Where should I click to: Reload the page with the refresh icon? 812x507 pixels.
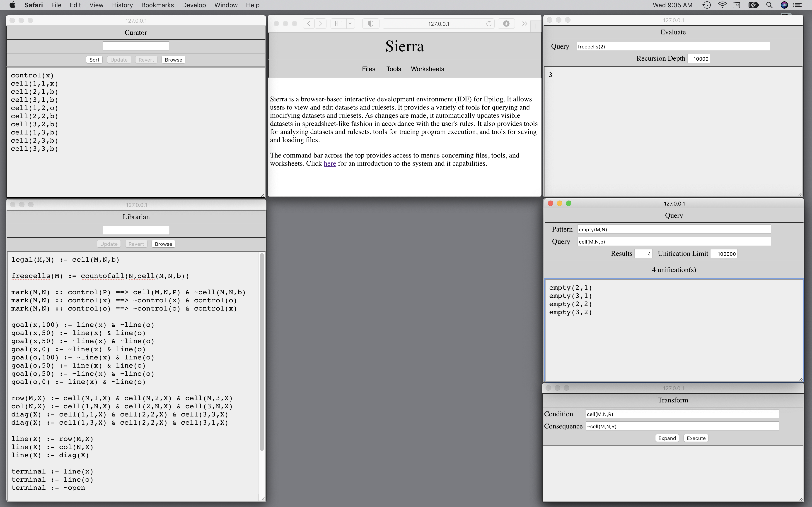click(x=489, y=24)
